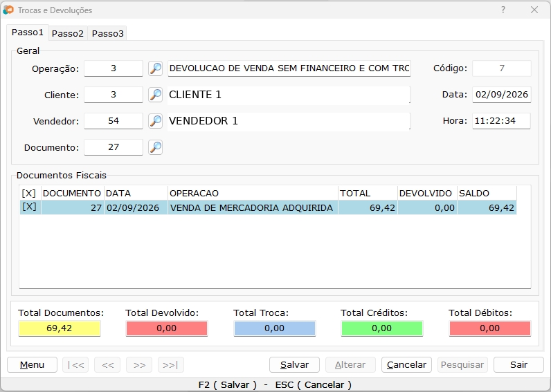Click the DATA column header

click(136, 193)
